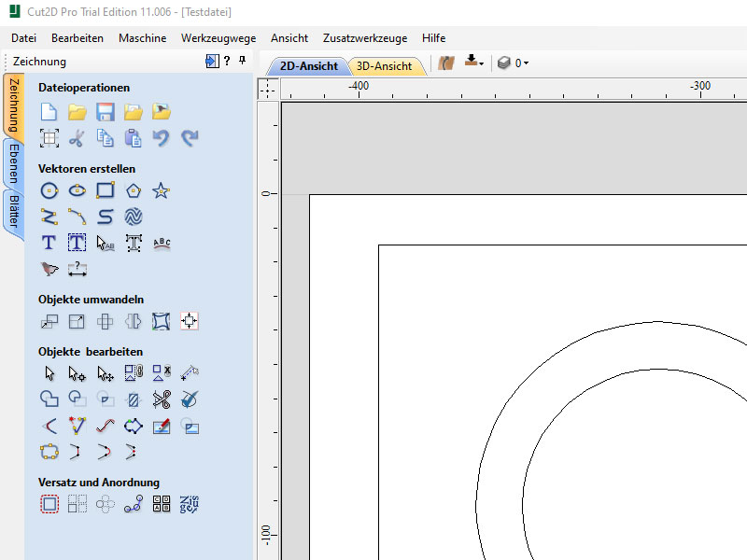Open the Fit Curves to Vectors tool
747x560 pixels.
[106, 426]
